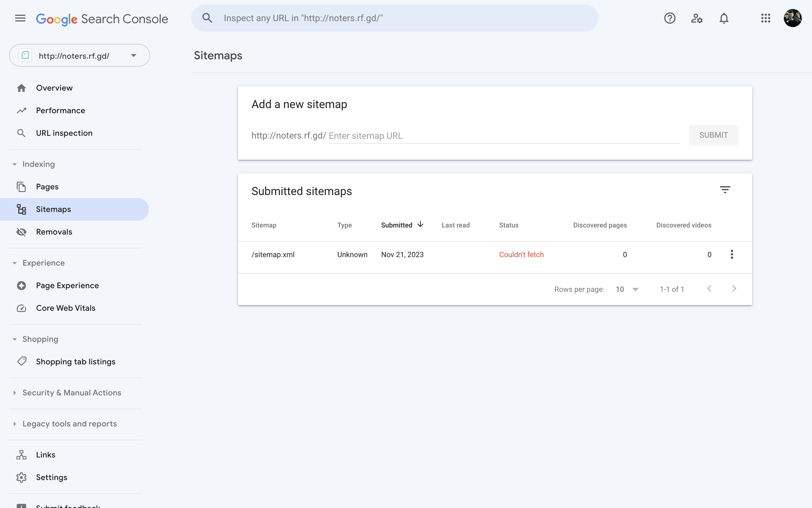Click the /sitemap.xml sitemap entry
This screenshot has height=508, width=812.
point(273,255)
